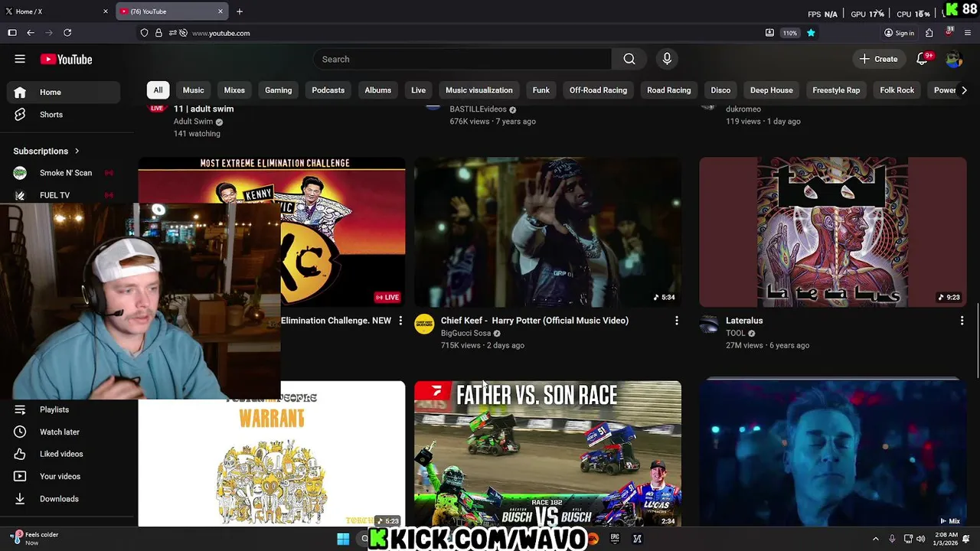Screen dimensions: 980x551
Task: Click the site padlock icon
Action: point(158,33)
